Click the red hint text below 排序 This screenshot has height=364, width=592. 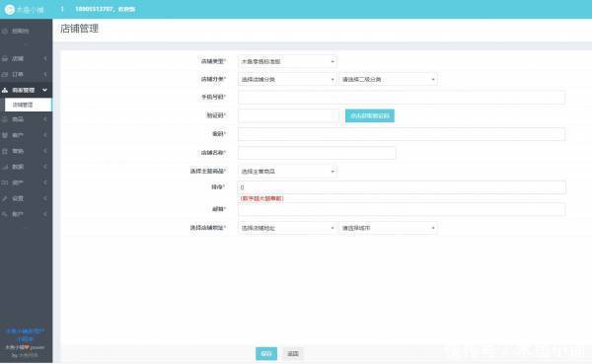click(x=262, y=198)
